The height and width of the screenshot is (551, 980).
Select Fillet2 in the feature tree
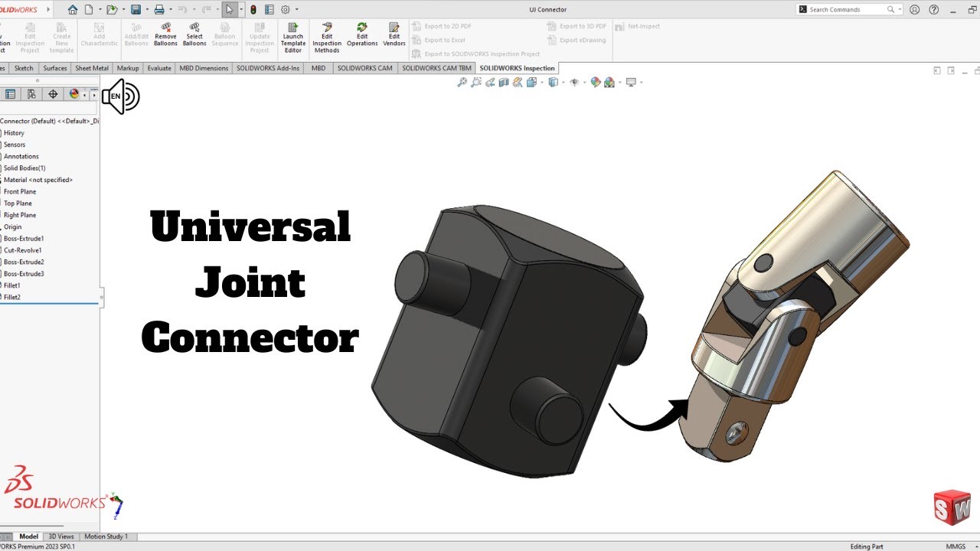[12, 297]
